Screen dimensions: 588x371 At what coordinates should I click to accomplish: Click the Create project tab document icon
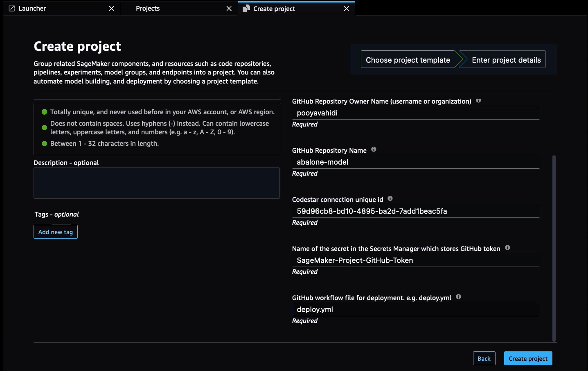[246, 9]
